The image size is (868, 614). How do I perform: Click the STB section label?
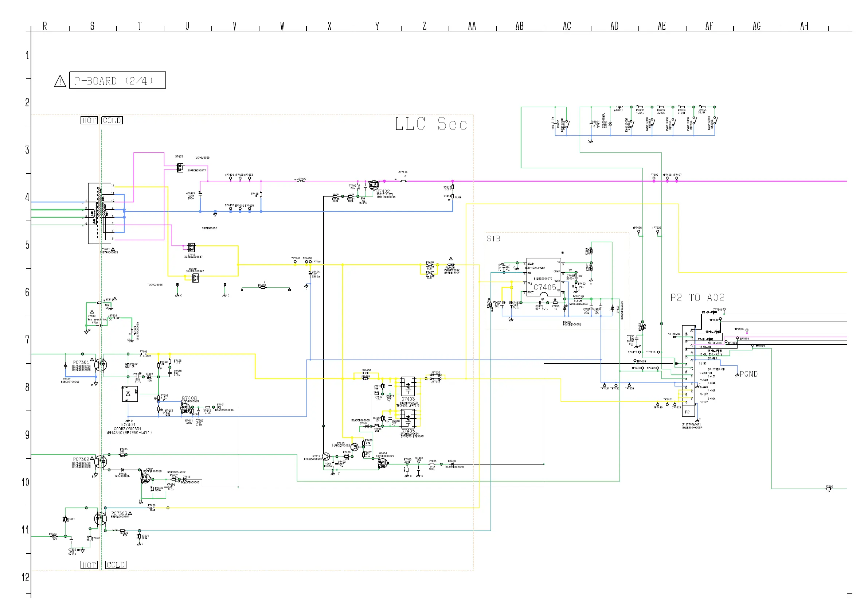pos(493,239)
